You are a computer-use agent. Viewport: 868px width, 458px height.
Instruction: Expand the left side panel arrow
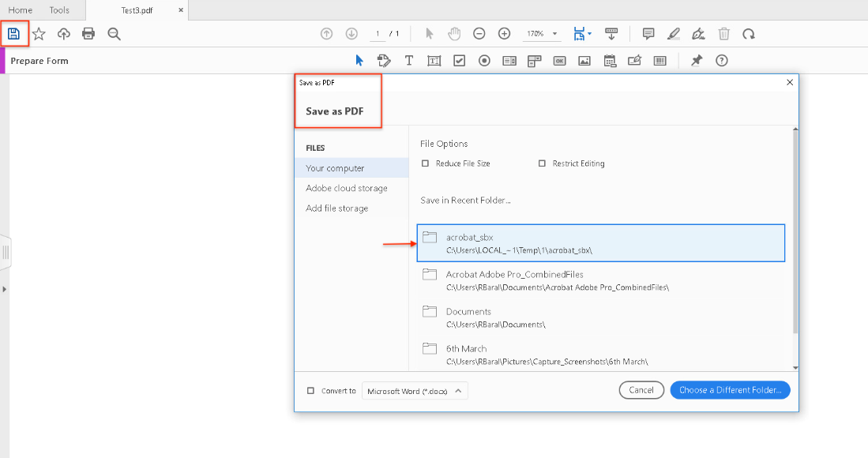coord(4,289)
